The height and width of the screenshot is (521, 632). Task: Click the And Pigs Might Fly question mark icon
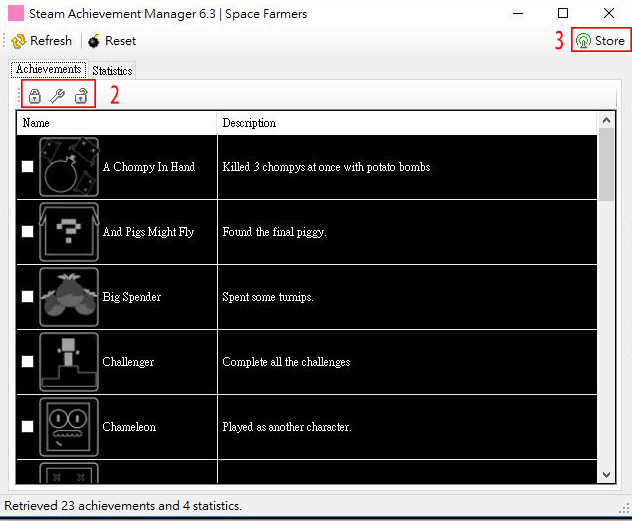click(x=69, y=232)
